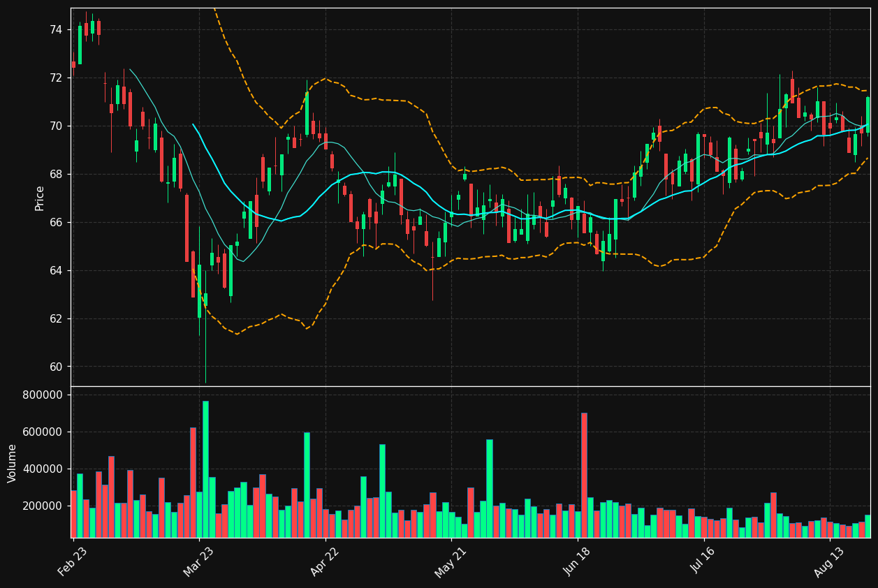Click the May 21 date label
This screenshot has height=588, width=878.
point(451,561)
